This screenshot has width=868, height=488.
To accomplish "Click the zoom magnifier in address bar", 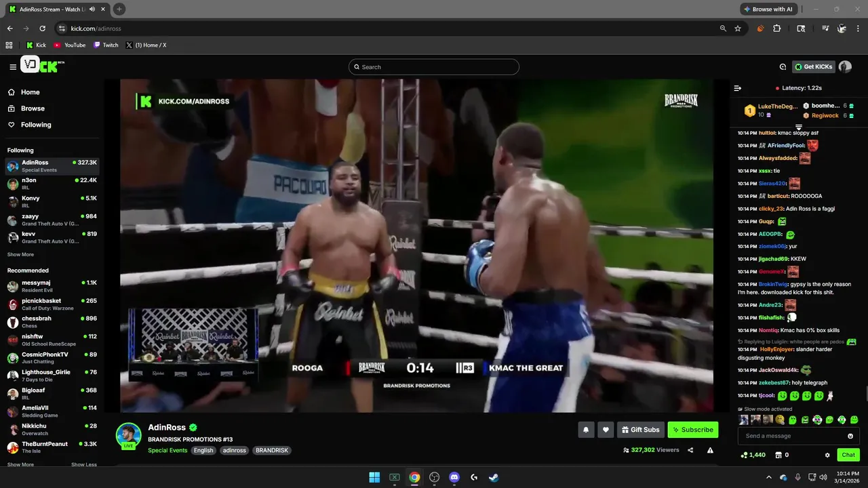I will [x=723, y=28].
